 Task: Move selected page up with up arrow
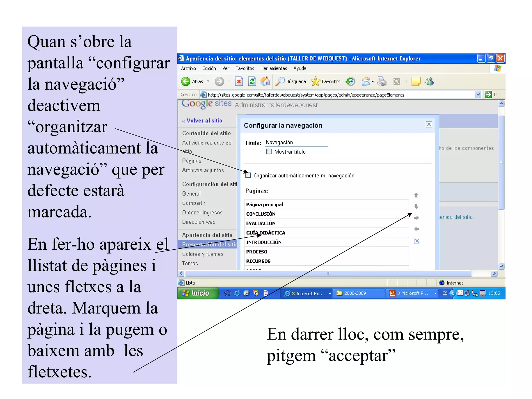[416, 195]
